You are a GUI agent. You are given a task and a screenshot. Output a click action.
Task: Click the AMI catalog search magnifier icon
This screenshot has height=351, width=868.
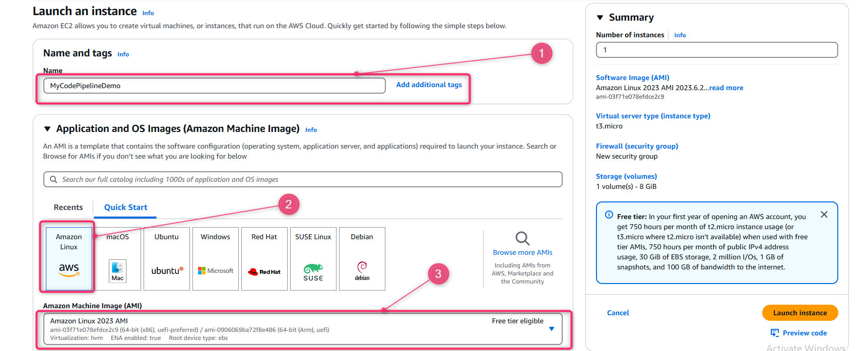coord(53,179)
